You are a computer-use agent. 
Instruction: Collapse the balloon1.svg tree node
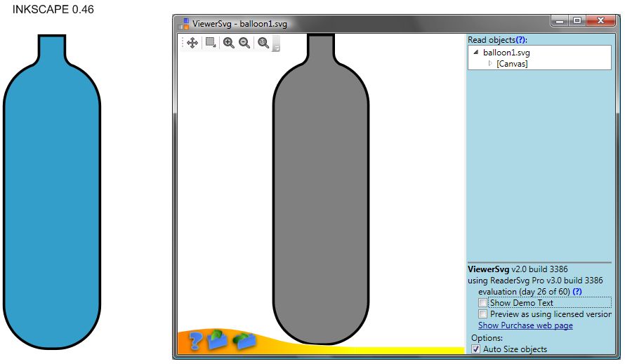click(x=476, y=52)
